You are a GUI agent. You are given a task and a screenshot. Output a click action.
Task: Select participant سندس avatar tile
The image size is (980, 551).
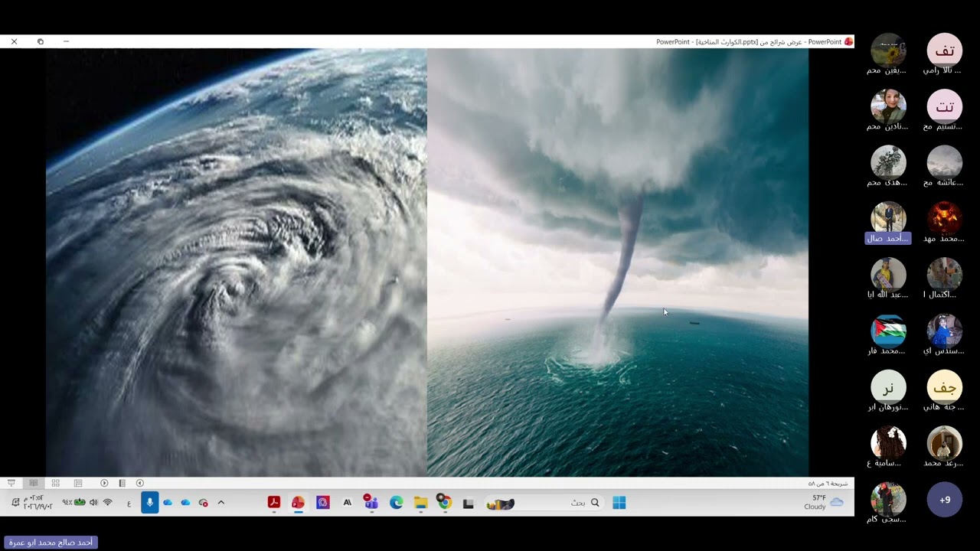[x=945, y=334]
